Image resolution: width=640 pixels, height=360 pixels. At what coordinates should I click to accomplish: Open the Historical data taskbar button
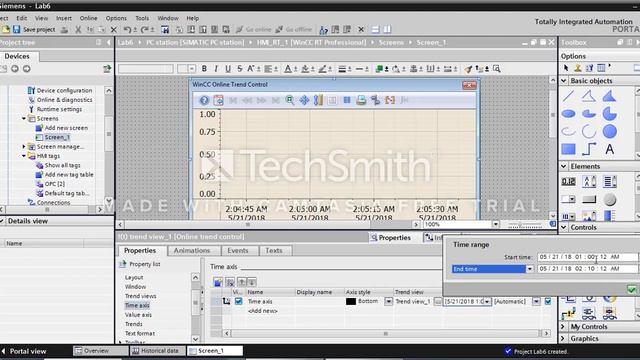click(x=157, y=351)
